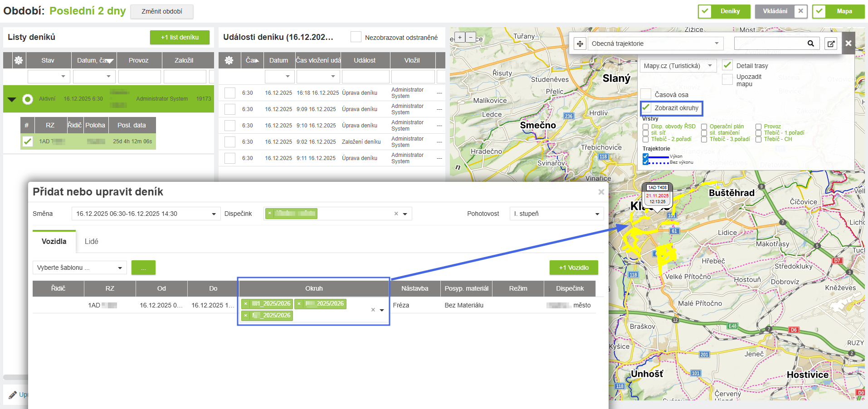Toggle the Zobrazit okruhy checkbox
This screenshot has width=868, height=409.
[x=646, y=108]
